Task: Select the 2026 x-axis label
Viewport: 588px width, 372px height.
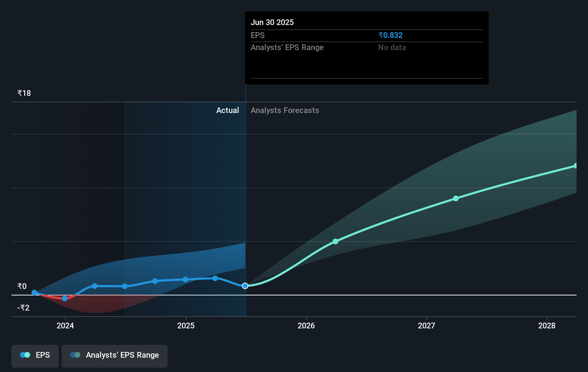Action: pos(306,326)
